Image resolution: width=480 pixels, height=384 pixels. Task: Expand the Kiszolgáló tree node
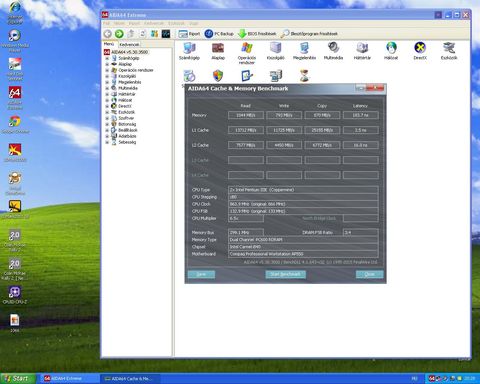(107, 76)
